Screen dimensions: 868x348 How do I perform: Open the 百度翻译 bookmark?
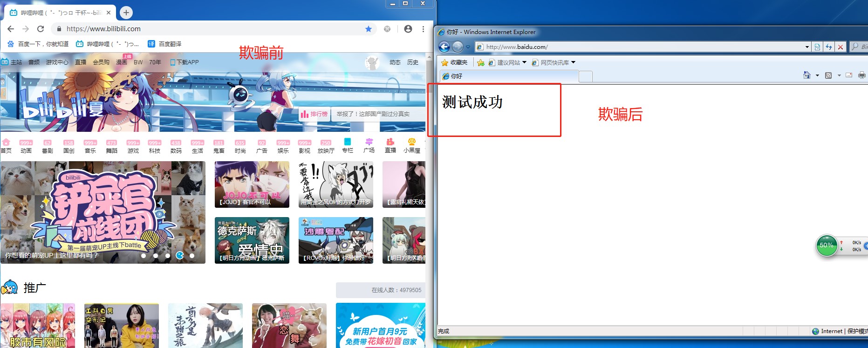click(164, 44)
